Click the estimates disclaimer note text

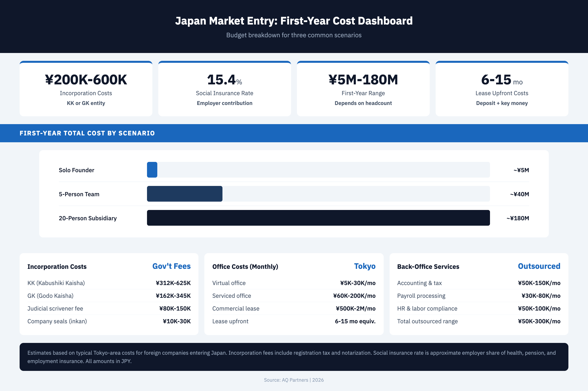(291, 357)
